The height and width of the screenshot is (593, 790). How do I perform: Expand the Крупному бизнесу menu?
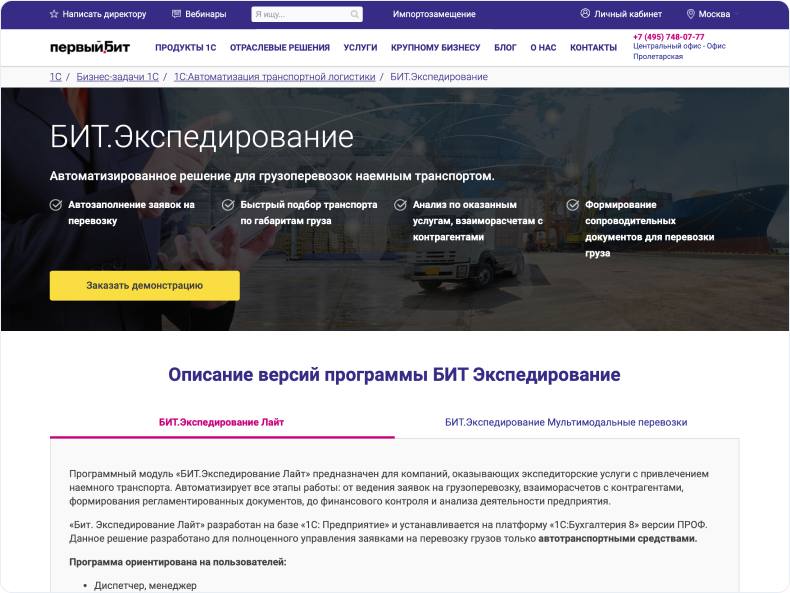click(435, 48)
